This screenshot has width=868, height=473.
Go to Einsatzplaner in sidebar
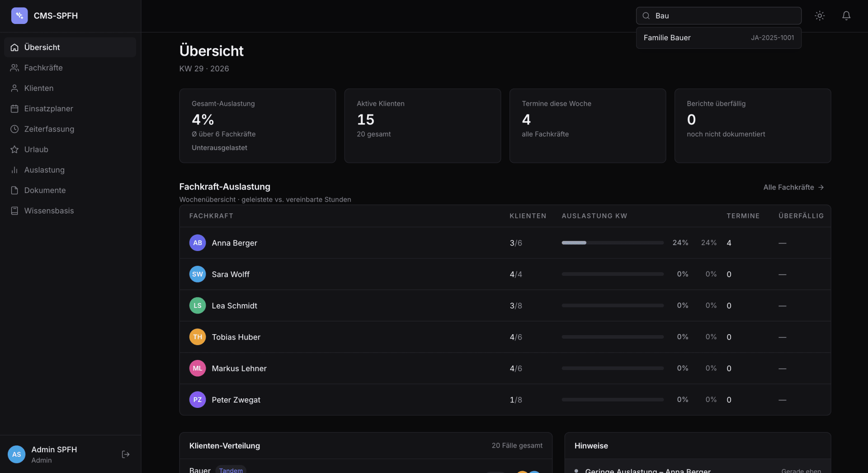(70, 109)
